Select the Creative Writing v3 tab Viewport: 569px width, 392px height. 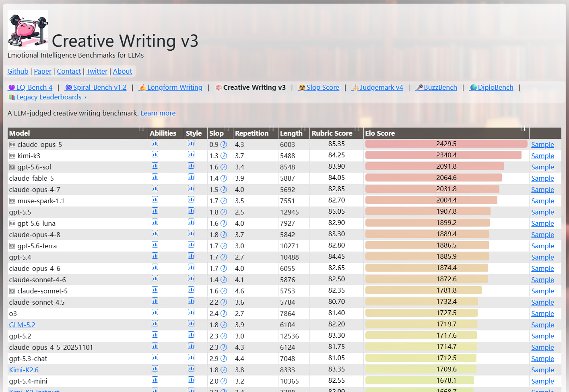[x=251, y=87]
